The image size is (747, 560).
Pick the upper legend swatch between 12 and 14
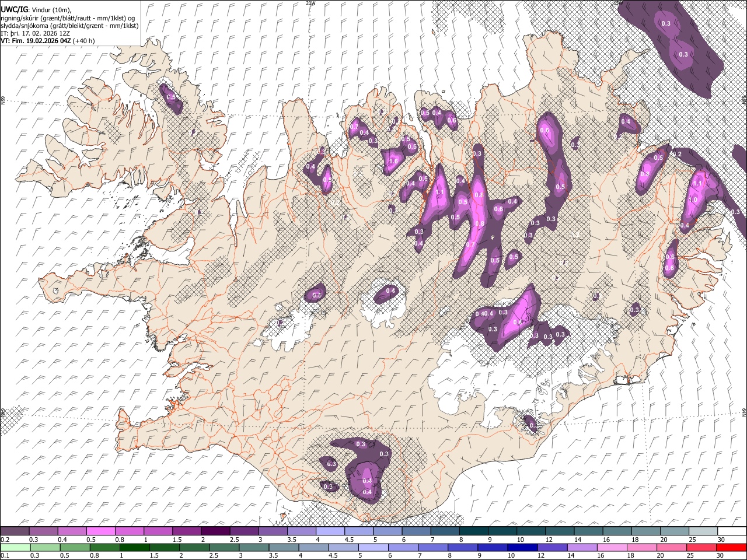[x=560, y=531]
